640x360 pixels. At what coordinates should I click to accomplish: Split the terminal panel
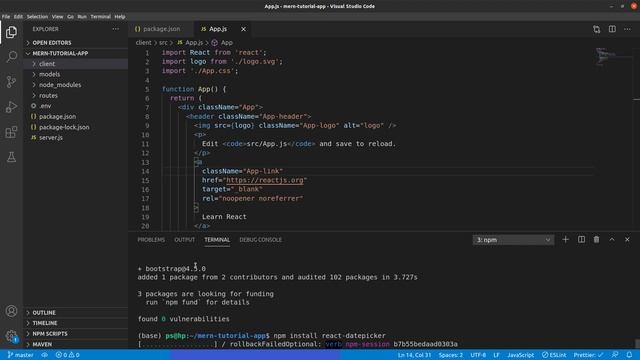[581, 240]
